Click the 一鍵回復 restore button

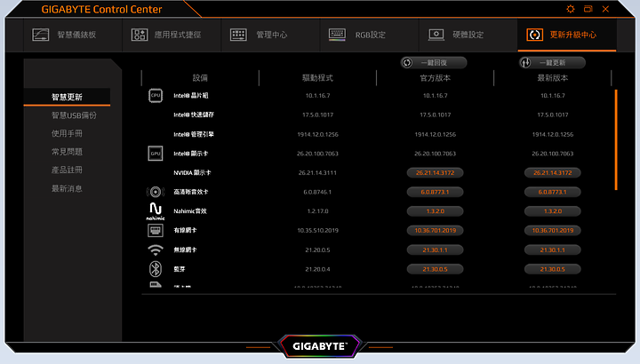434,63
